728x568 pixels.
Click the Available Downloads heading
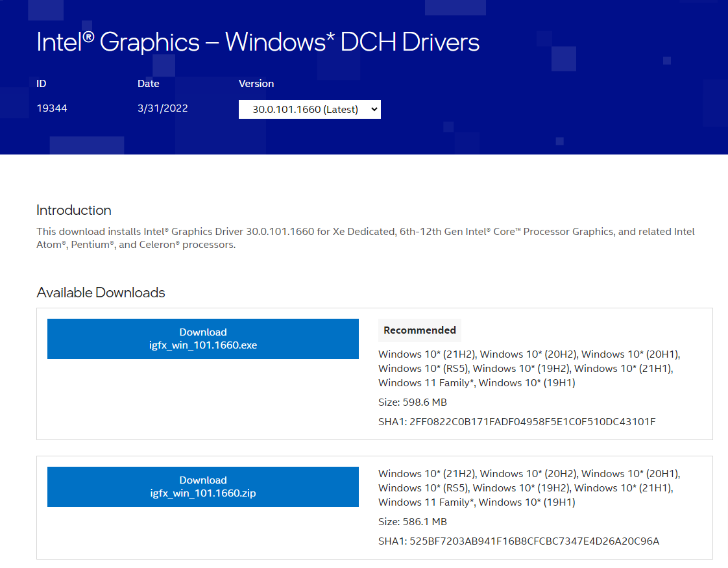[x=101, y=293]
